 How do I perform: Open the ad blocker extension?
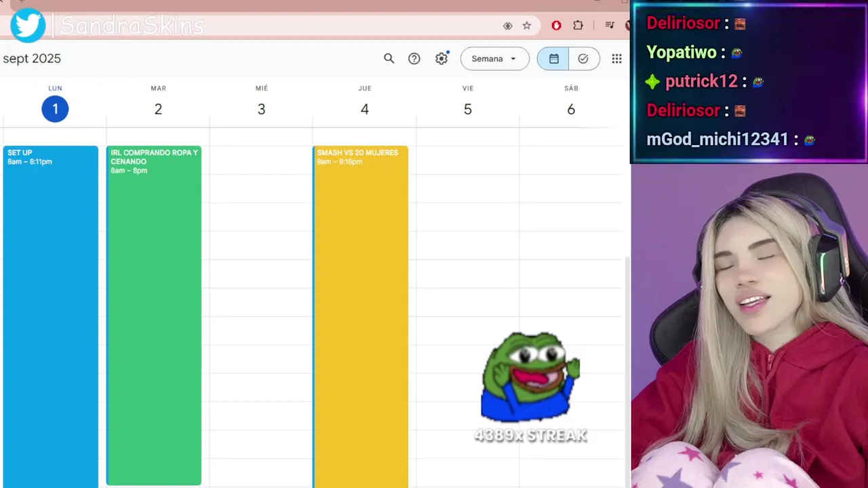[556, 26]
